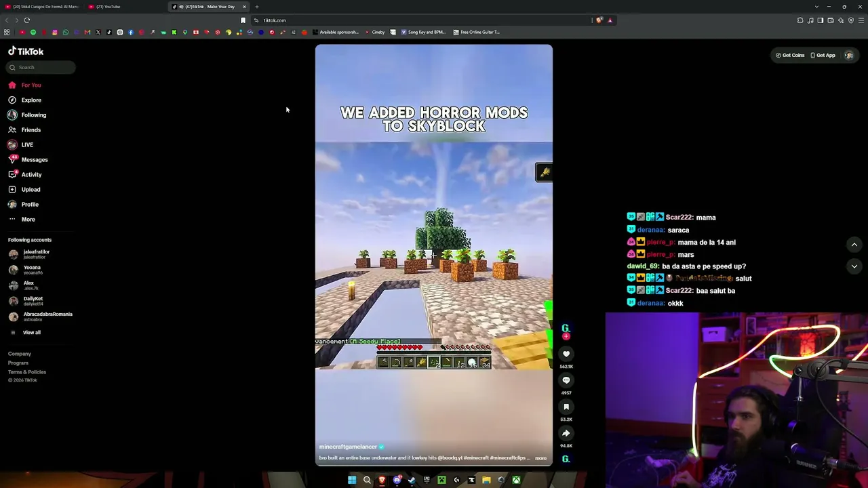Bookmark the video to favorites
868x488 pixels.
coord(566,407)
